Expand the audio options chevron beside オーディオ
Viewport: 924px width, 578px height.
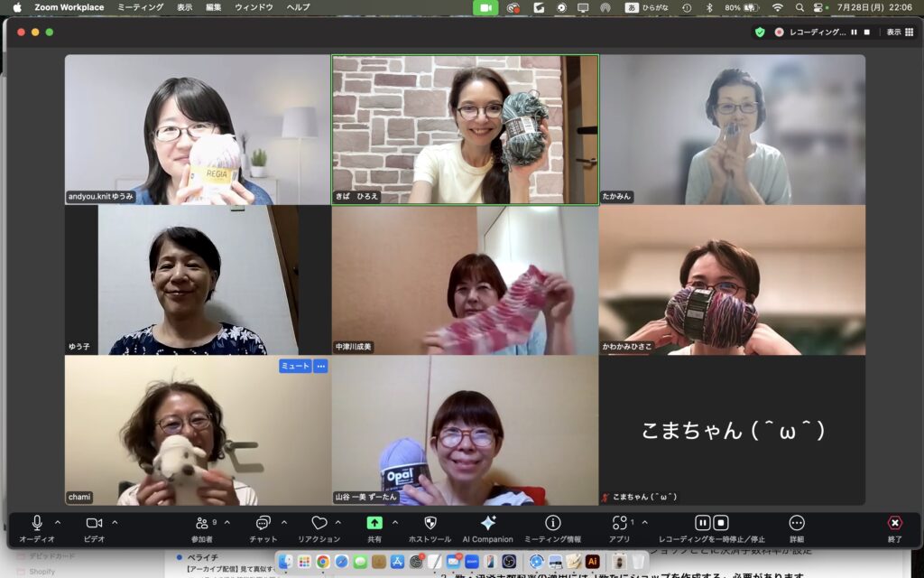tap(58, 522)
